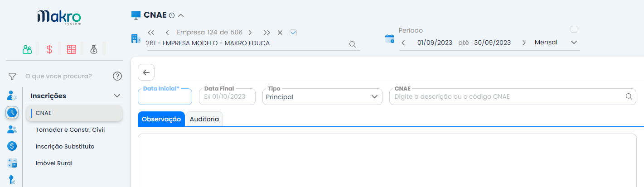Click inside the observation text area
The width and height of the screenshot is (644, 187).
point(387,160)
